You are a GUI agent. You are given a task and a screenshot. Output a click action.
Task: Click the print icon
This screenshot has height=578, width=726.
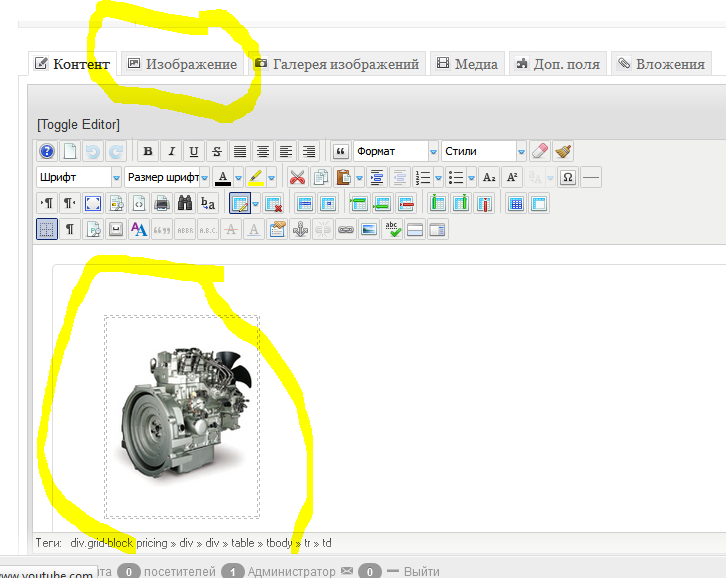[162, 203]
